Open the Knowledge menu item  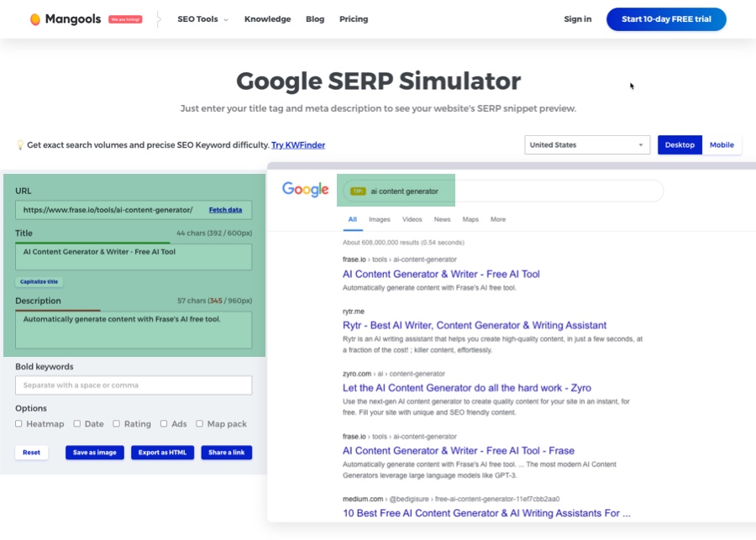click(x=268, y=19)
